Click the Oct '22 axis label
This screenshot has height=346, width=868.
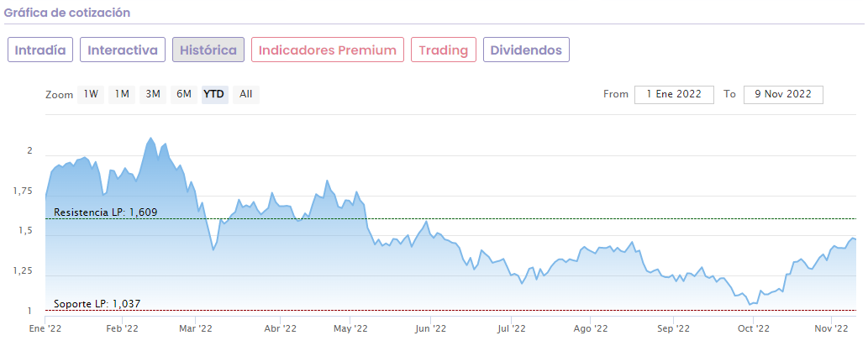753,329
